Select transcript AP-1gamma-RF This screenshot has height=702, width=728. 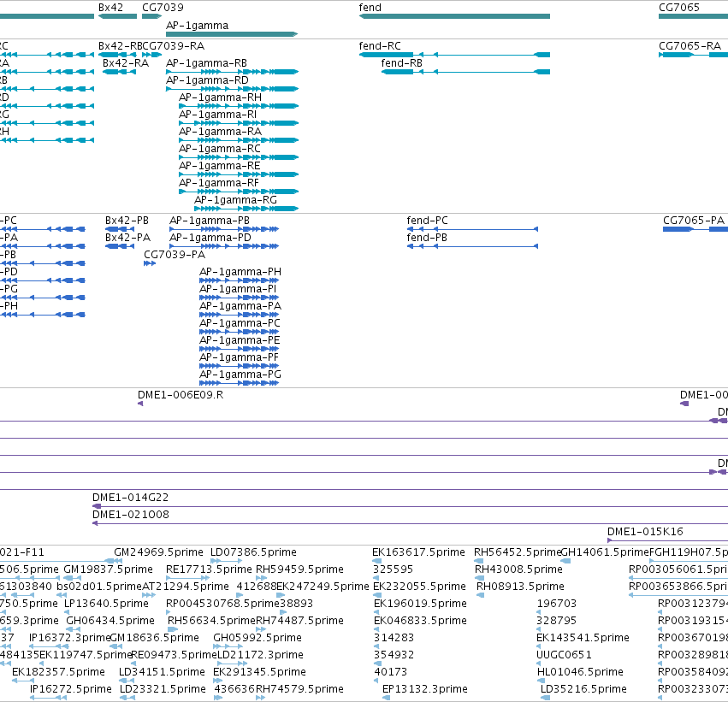219,183
